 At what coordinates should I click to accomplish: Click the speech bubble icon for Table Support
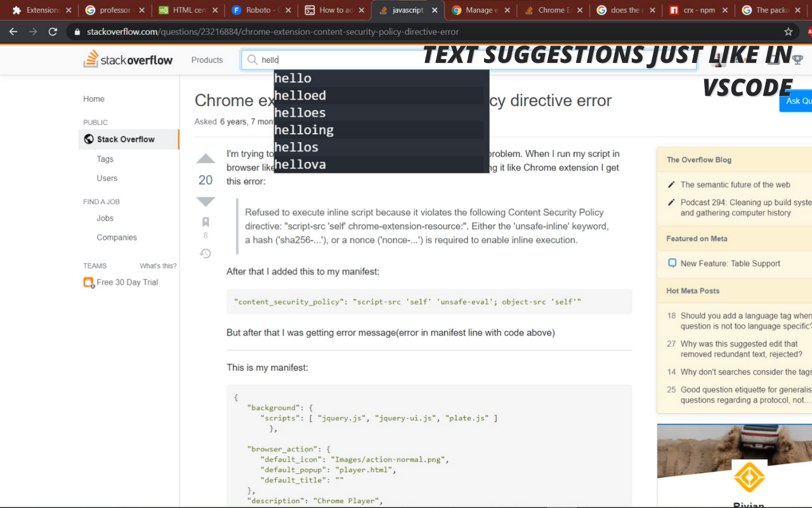coord(672,263)
